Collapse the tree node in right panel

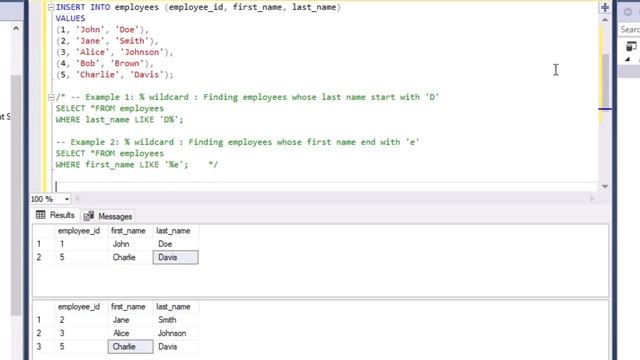628,60
